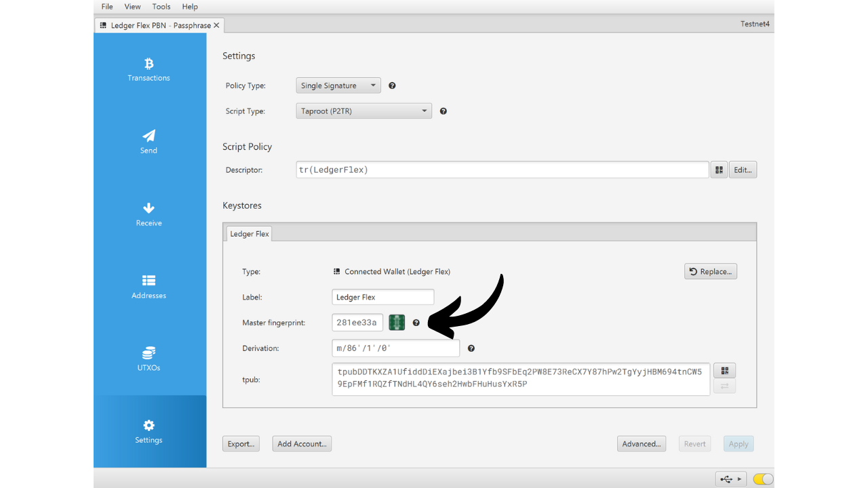This screenshot has width=868, height=488.
Task: Click help icon beside master fingerprint
Action: tap(416, 323)
